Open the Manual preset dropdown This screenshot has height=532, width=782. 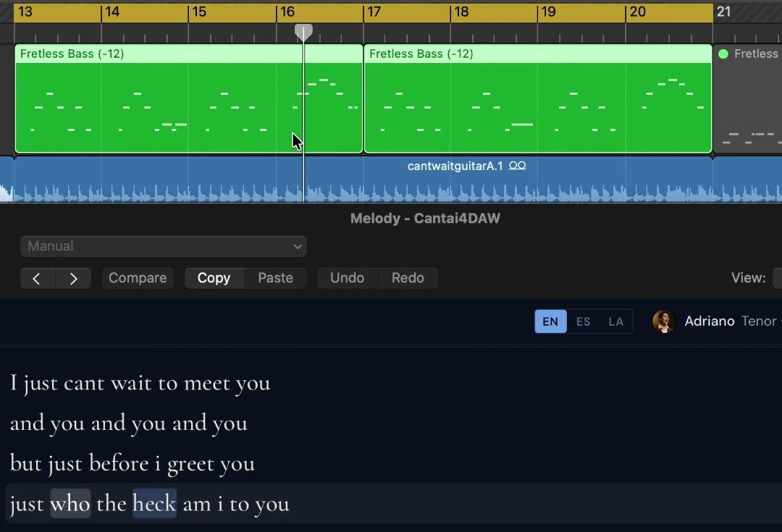tap(163, 246)
